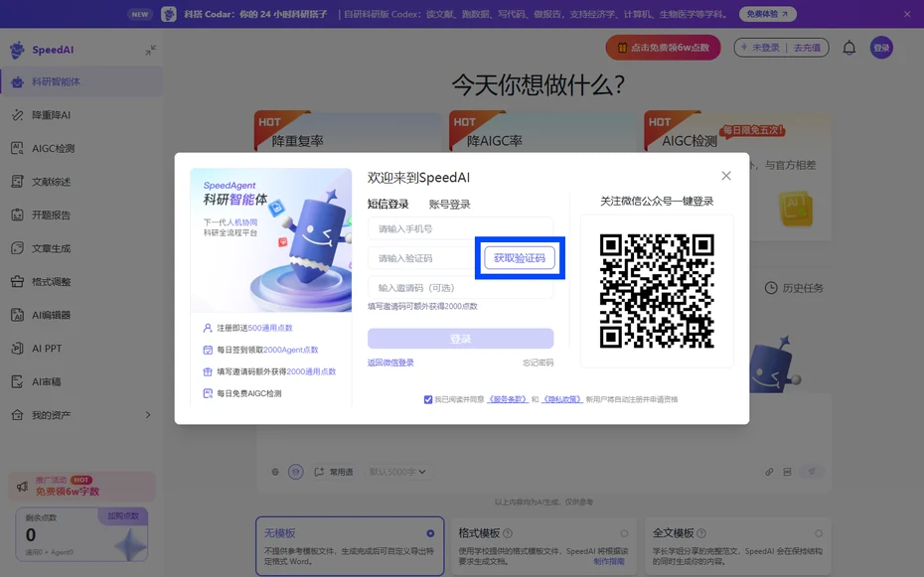
Task: Click the AI PPT sidebar icon
Action: 17,348
